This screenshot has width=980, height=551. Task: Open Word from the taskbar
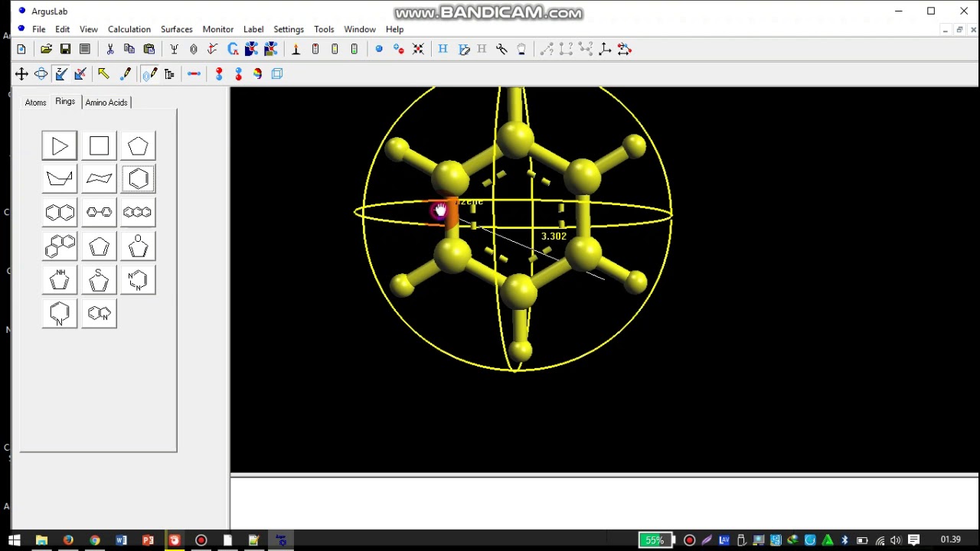pyautogui.click(x=121, y=540)
